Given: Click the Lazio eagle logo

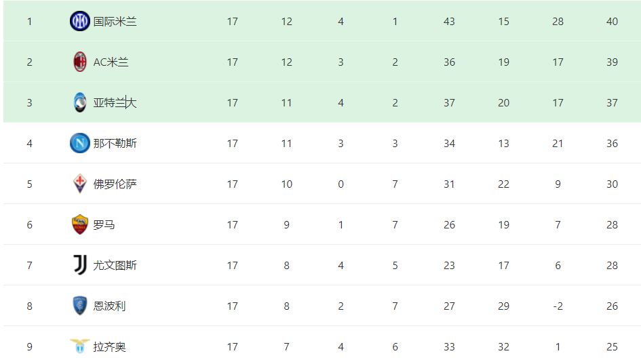Looking at the screenshot, I should tap(80, 346).
